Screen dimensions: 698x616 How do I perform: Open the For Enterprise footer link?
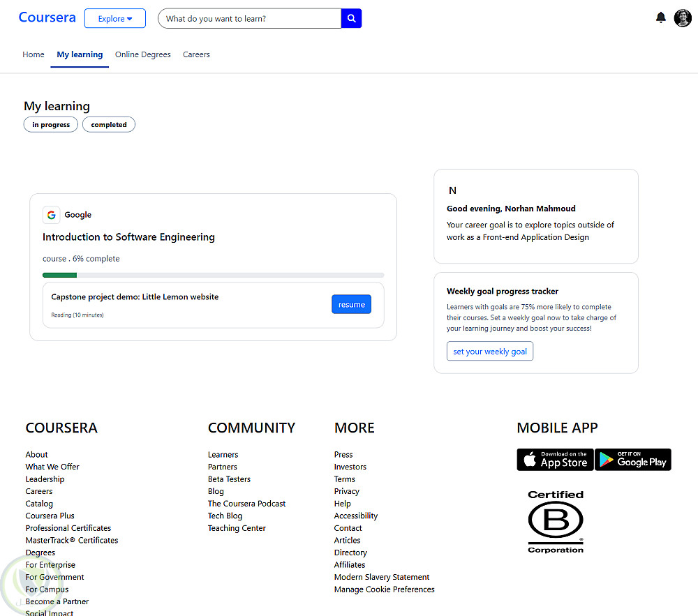click(50, 564)
